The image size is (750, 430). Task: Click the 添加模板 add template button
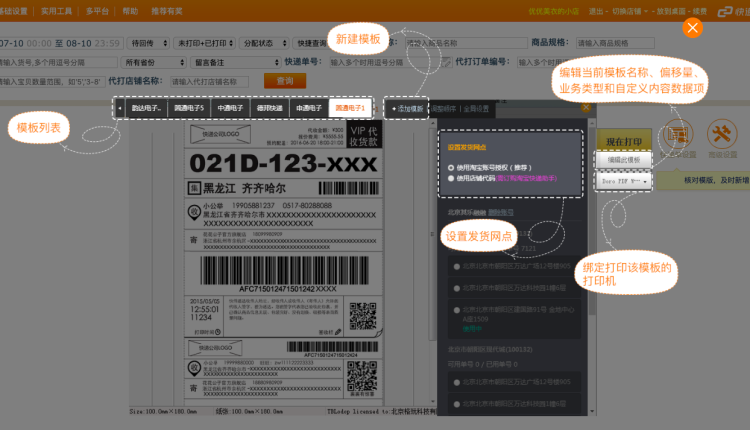407,107
